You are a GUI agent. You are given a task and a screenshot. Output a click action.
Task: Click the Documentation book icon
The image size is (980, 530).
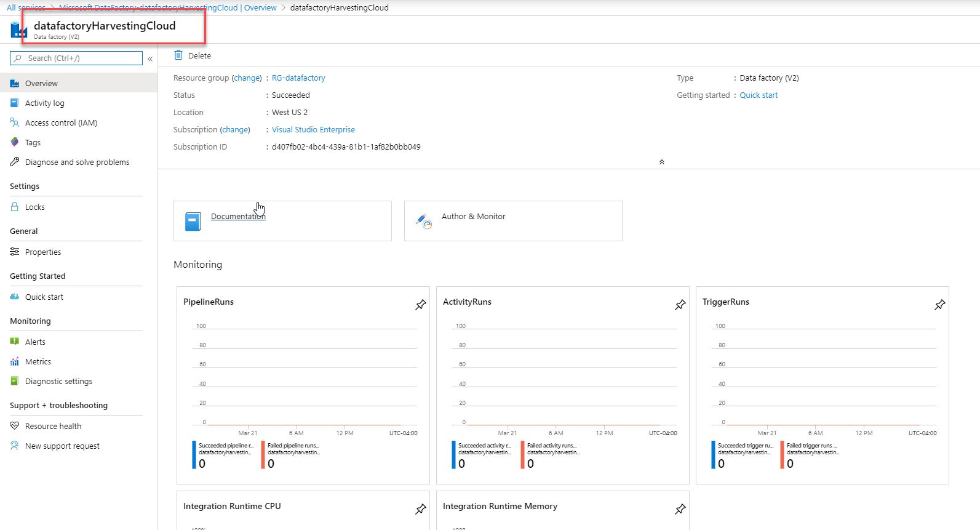click(x=193, y=222)
